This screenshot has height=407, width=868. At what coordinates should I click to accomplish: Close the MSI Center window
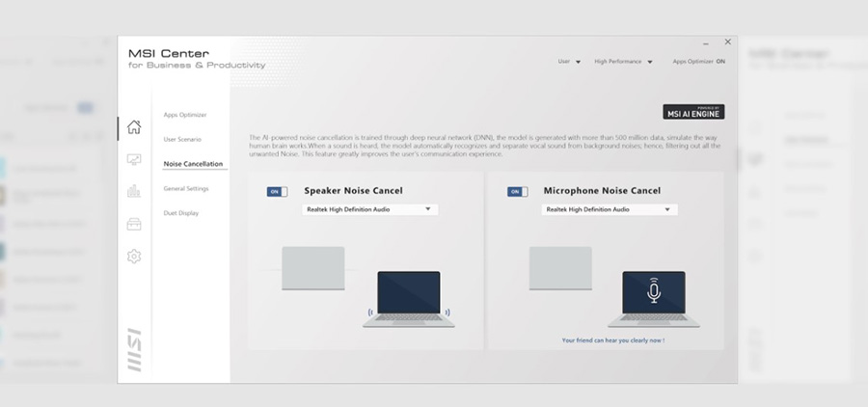[x=728, y=42]
